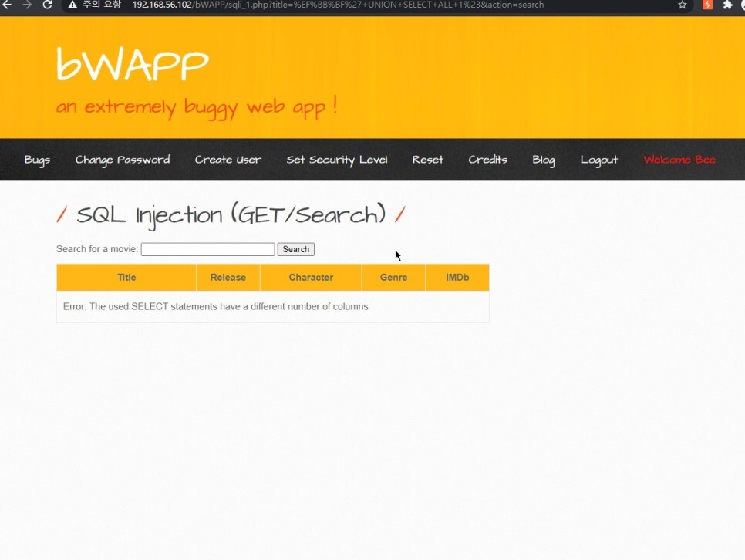The image size is (745, 560).
Task: Select the Welcome Bee text
Action: pyautogui.click(x=679, y=160)
